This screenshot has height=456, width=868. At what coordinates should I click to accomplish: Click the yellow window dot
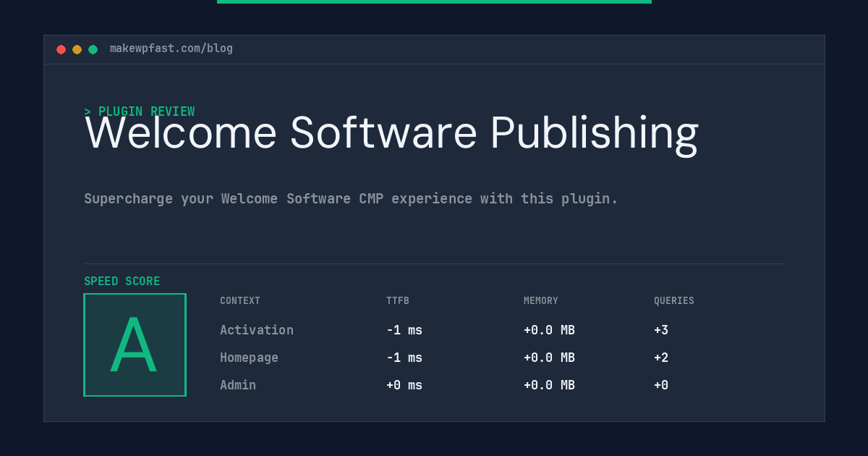coord(77,49)
